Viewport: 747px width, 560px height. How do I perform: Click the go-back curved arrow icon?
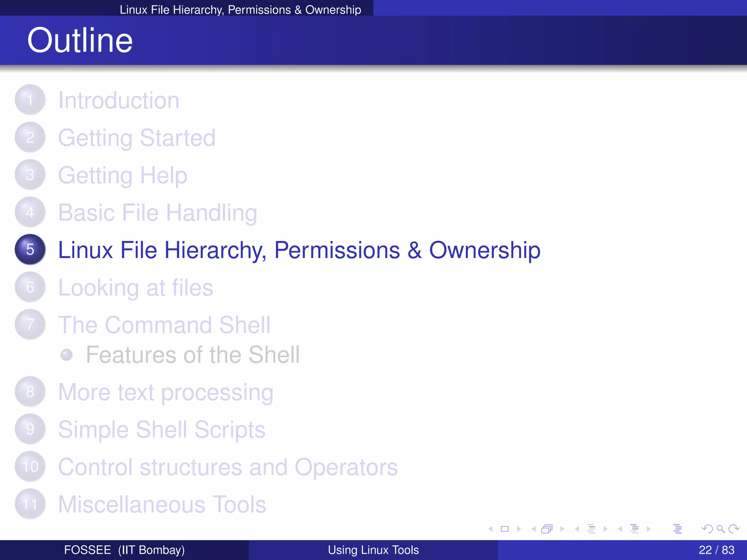[x=707, y=529]
